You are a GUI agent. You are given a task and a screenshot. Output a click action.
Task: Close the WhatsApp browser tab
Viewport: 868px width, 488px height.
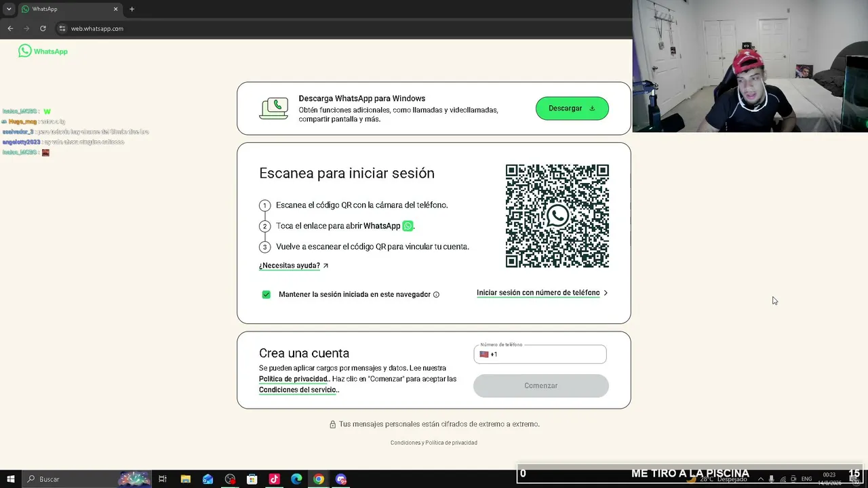115,9
